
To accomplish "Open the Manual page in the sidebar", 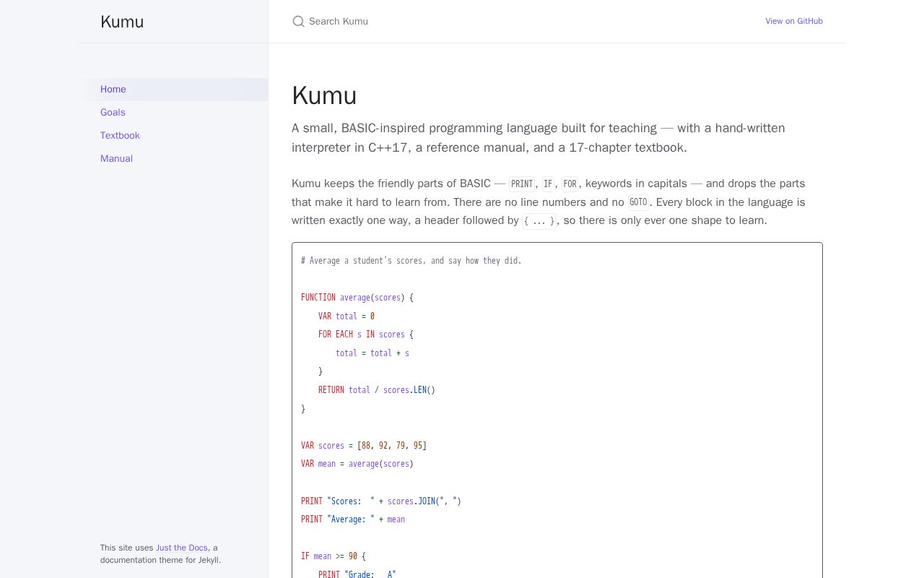I will pyautogui.click(x=173, y=159).
